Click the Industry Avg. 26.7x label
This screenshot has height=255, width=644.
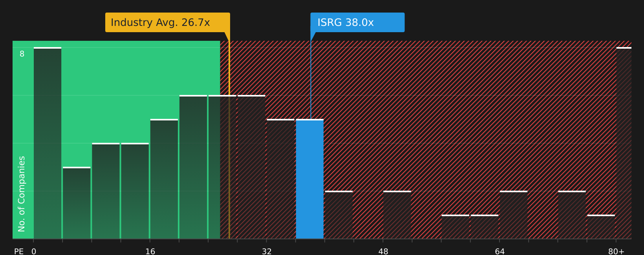pos(168,22)
